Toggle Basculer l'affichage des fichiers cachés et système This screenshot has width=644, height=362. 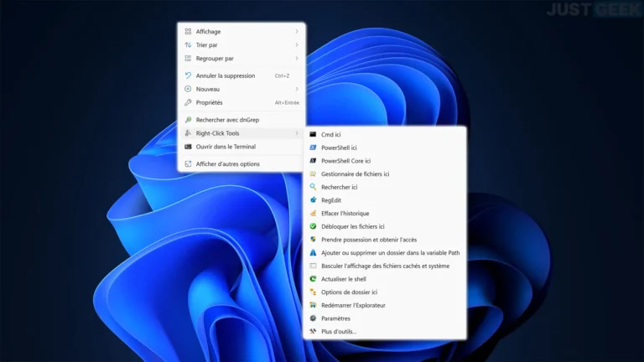(385, 266)
